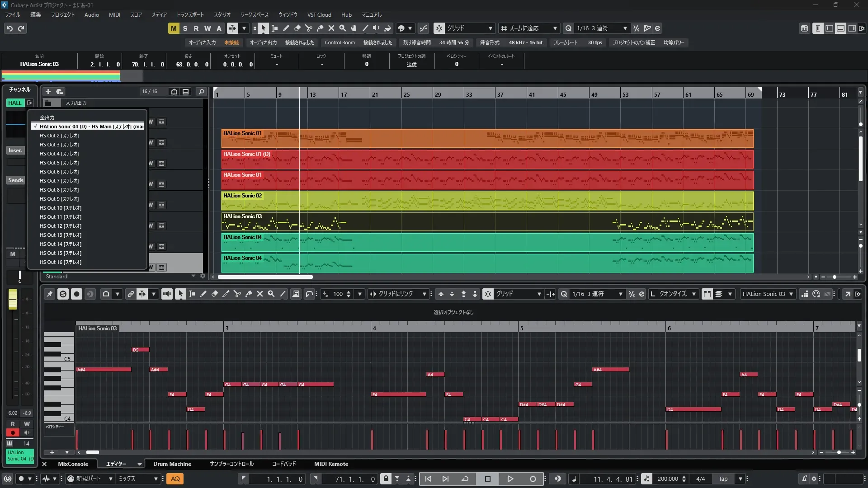Select the Glue tool in top toolbar
Image resolution: width=868 pixels, height=488 pixels.
[x=320, y=28]
